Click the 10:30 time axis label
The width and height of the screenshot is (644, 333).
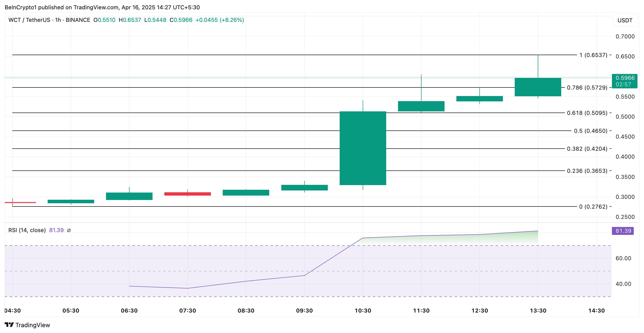coord(363,310)
